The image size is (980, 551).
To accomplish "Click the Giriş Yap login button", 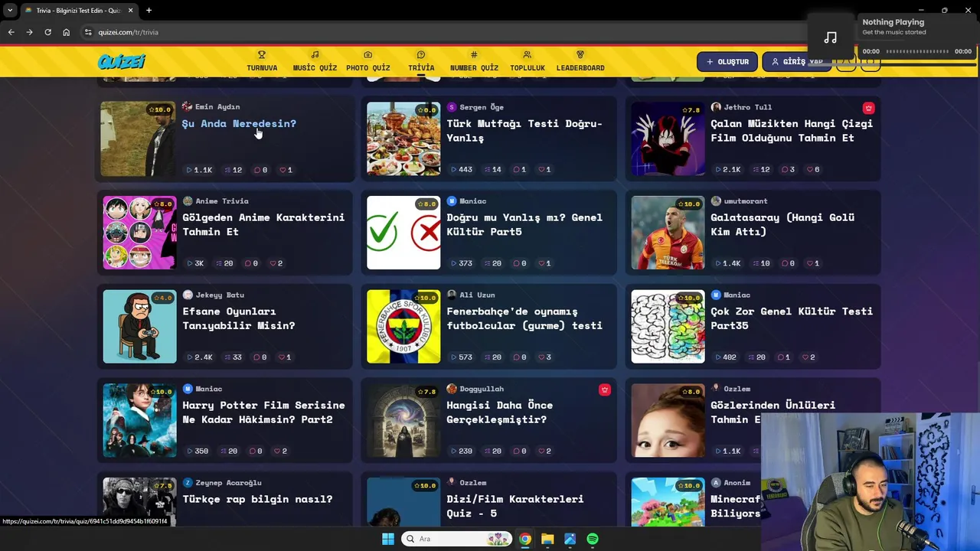I will [x=796, y=61].
